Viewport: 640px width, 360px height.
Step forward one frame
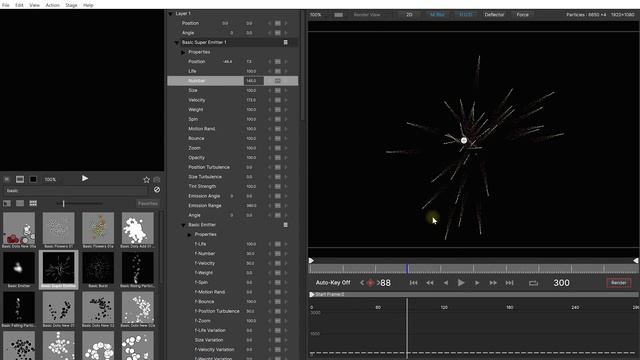(x=477, y=283)
